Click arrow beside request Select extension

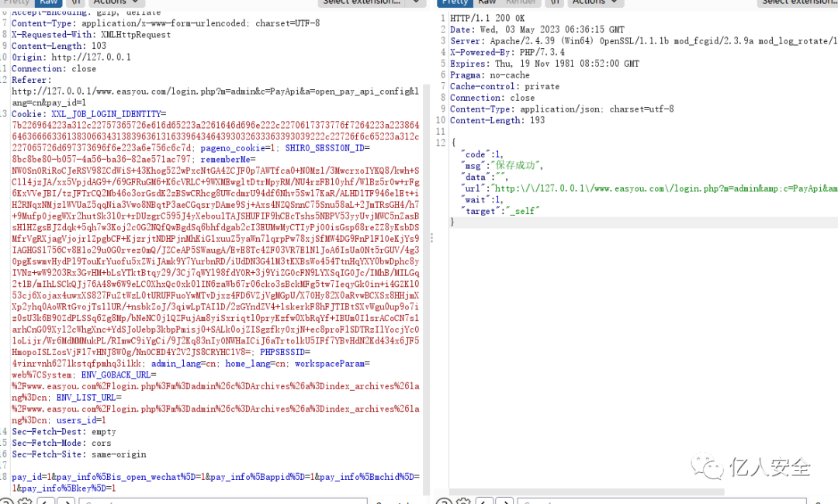pos(416,2)
